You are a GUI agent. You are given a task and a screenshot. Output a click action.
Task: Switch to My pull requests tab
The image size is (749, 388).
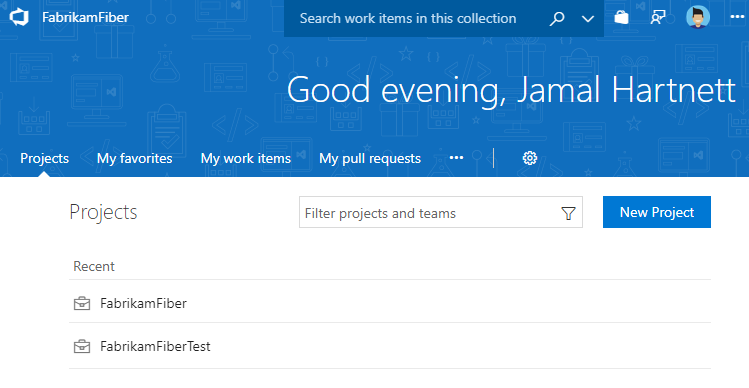coord(370,159)
